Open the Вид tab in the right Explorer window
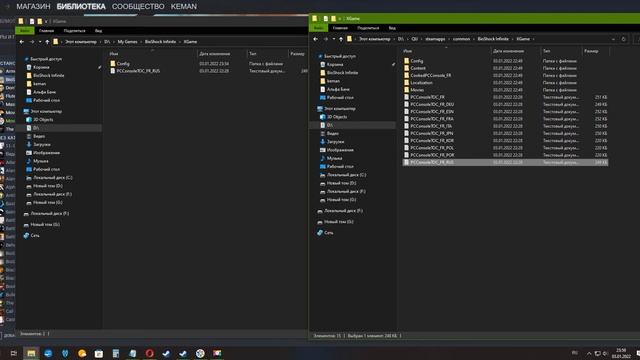The width and height of the screenshot is (640, 360). click(x=392, y=28)
